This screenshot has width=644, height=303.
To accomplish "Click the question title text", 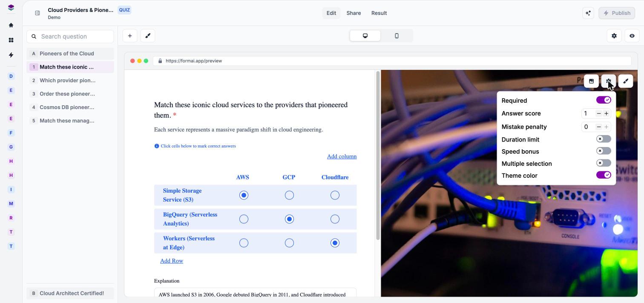I will click(x=251, y=110).
